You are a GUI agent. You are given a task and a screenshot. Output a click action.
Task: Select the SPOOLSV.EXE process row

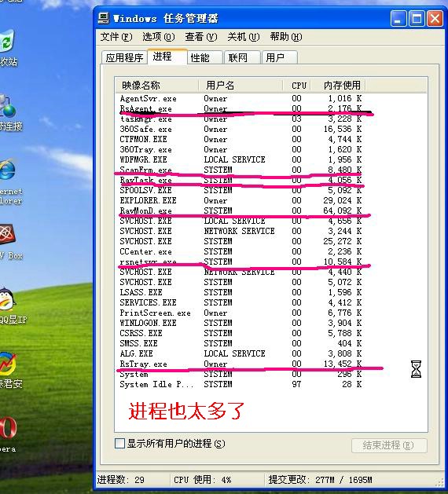click(x=241, y=190)
